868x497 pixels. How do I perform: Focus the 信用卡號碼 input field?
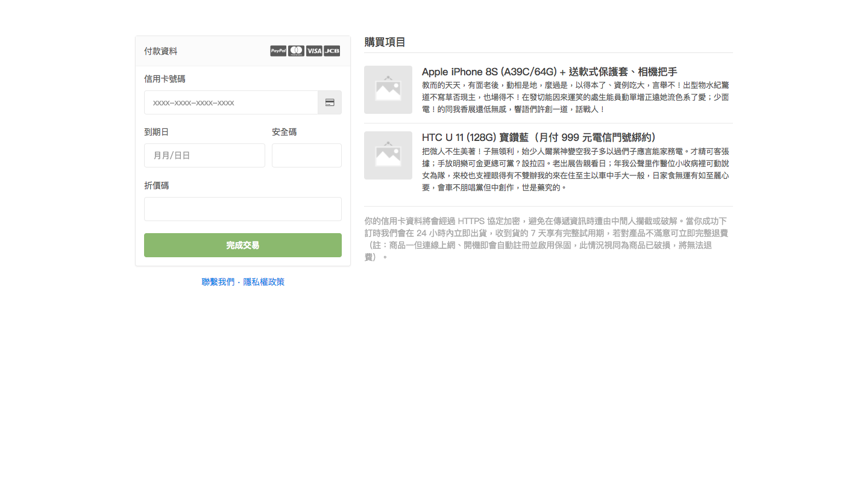pos(231,102)
